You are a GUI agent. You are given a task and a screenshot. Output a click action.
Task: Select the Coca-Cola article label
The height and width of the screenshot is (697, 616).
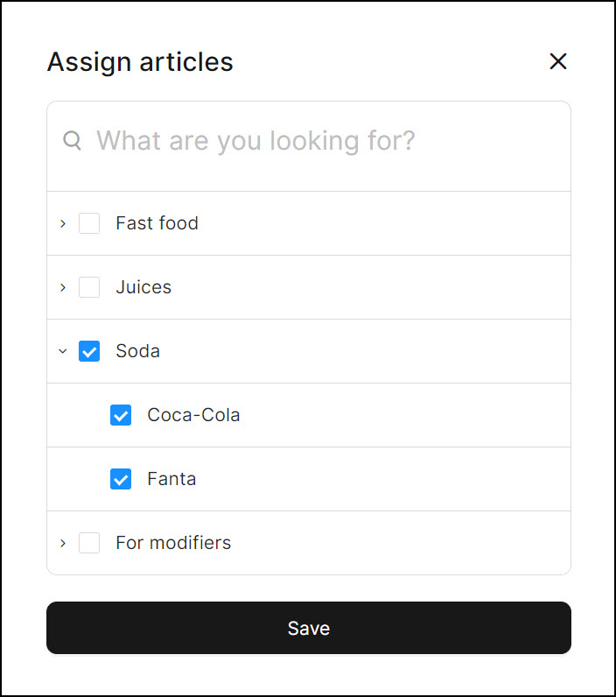[193, 415]
